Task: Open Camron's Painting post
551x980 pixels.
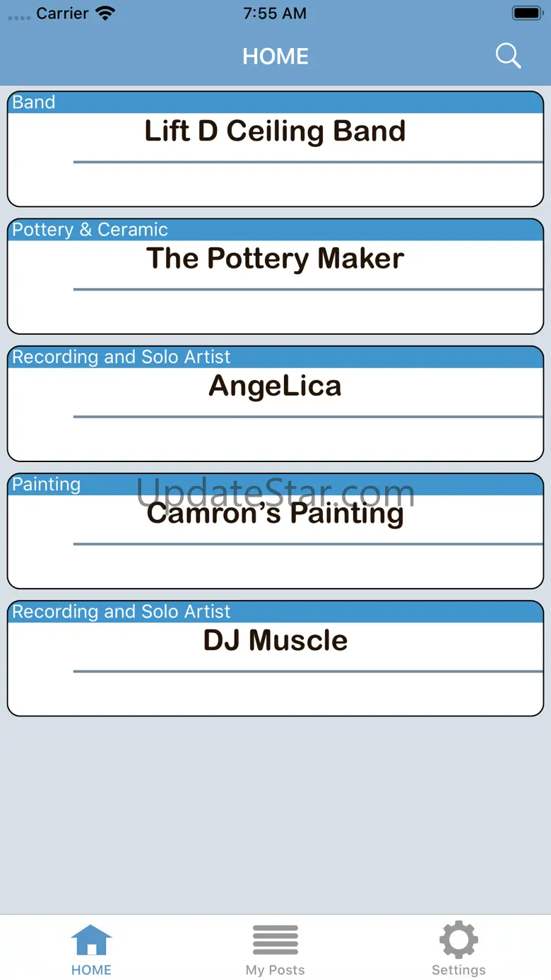Action: coord(275,531)
